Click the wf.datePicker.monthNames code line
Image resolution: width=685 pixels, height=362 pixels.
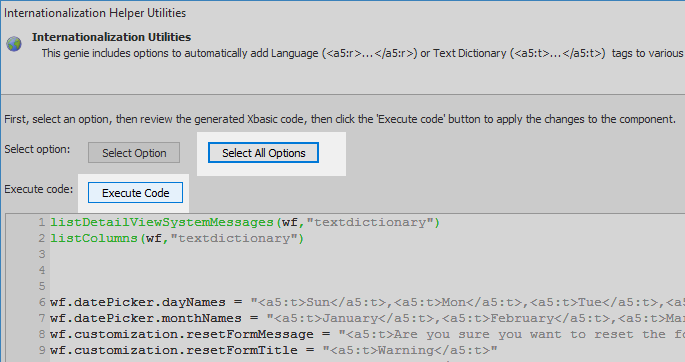click(x=367, y=318)
